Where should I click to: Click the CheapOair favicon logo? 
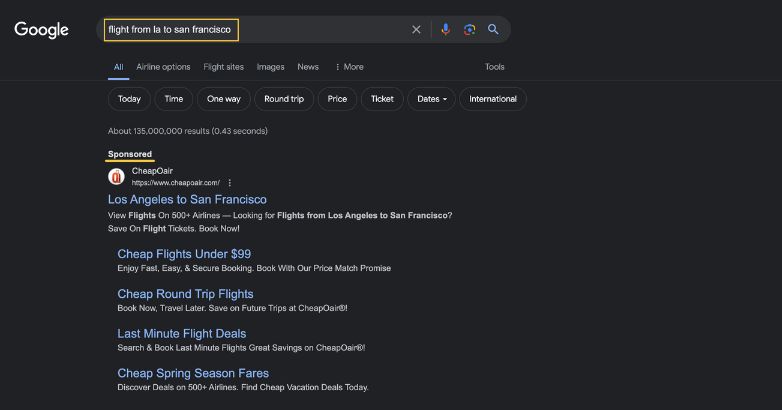click(116, 177)
